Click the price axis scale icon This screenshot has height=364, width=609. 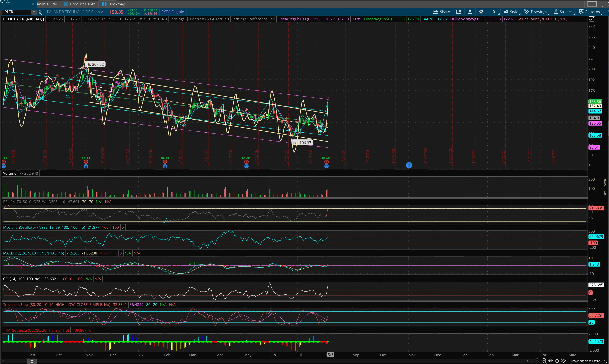592,19
